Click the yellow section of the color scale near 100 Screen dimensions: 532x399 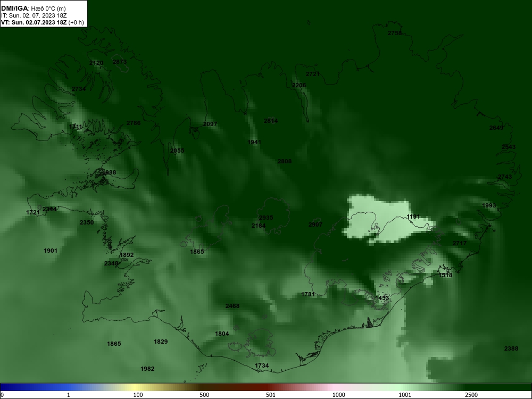coord(136,387)
